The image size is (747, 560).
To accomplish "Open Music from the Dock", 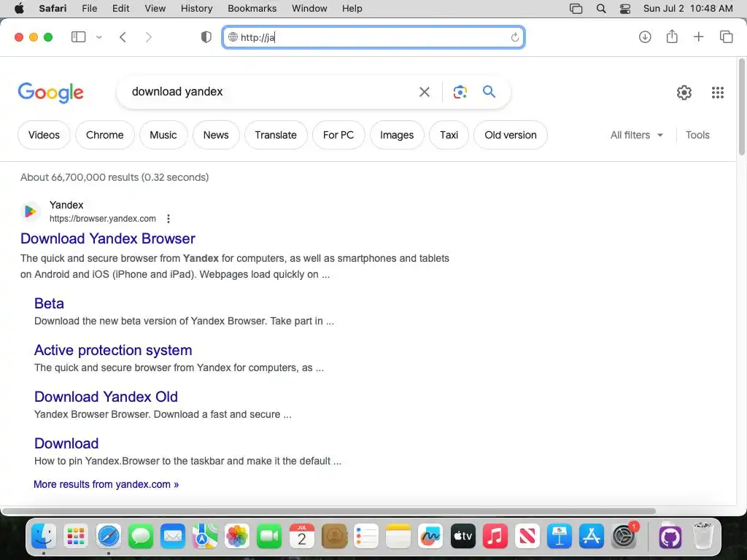I will coord(495,536).
